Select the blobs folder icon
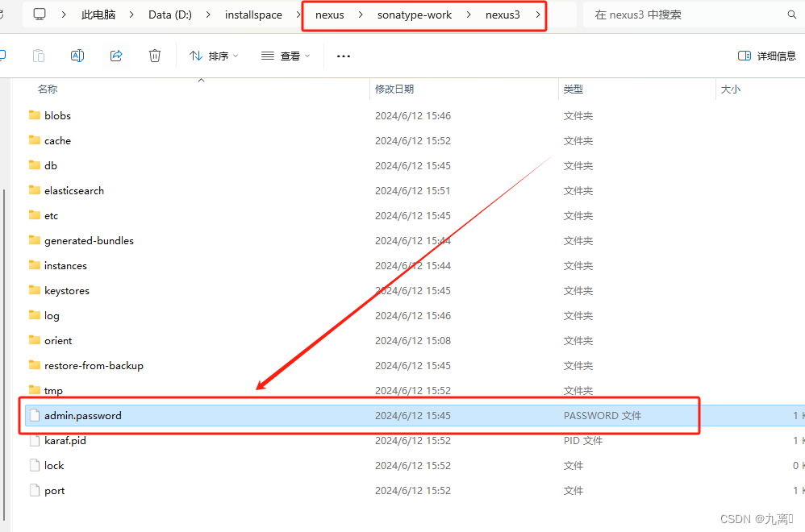 coord(35,115)
